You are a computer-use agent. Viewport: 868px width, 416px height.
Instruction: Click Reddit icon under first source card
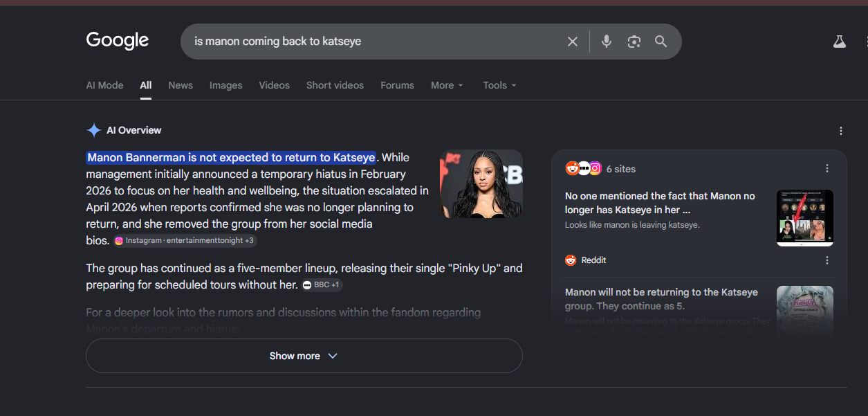(571, 260)
